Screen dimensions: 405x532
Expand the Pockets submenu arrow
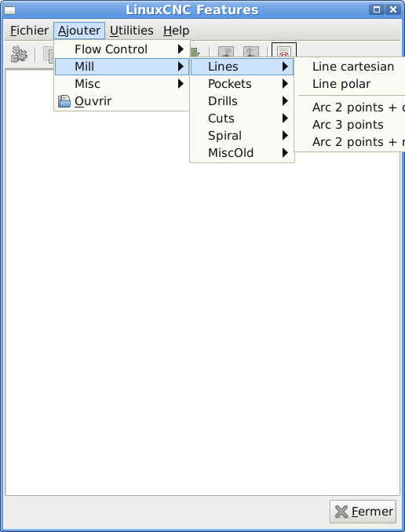(x=285, y=84)
